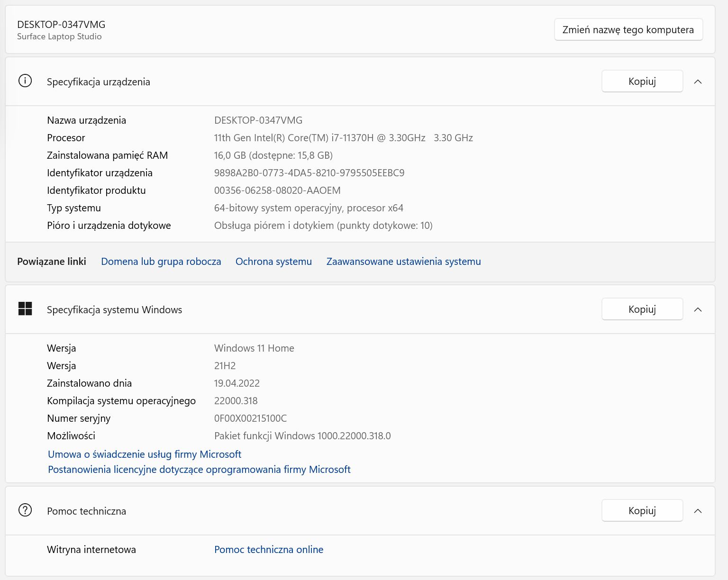Click the Numer seryjny value 0F00X00215100C

tap(250, 418)
